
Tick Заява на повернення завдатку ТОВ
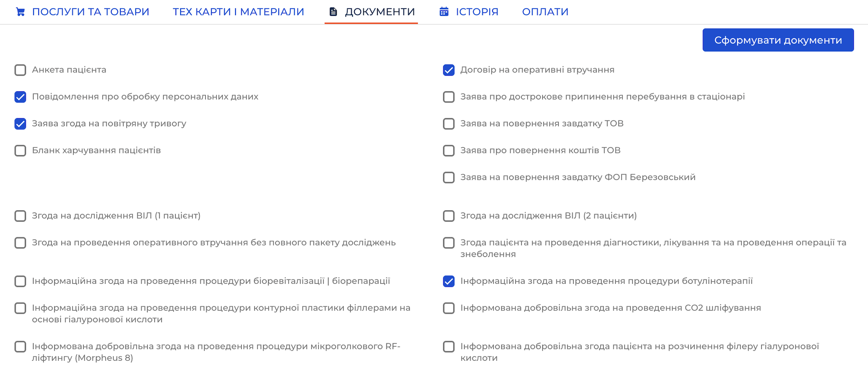[x=449, y=124]
